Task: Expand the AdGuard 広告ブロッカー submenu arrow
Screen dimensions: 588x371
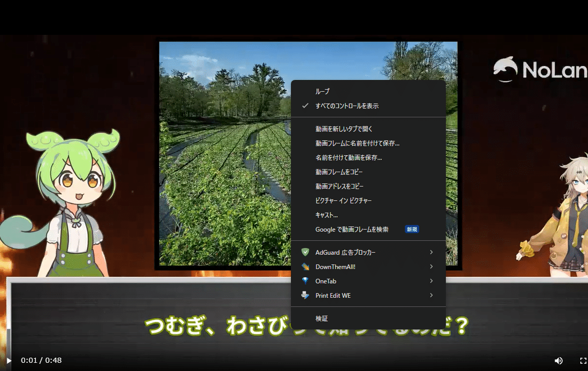Action: pyautogui.click(x=431, y=252)
